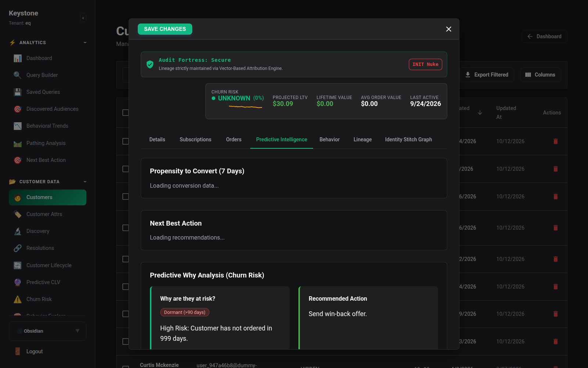Open Customer Lifecycle icon

point(17,265)
